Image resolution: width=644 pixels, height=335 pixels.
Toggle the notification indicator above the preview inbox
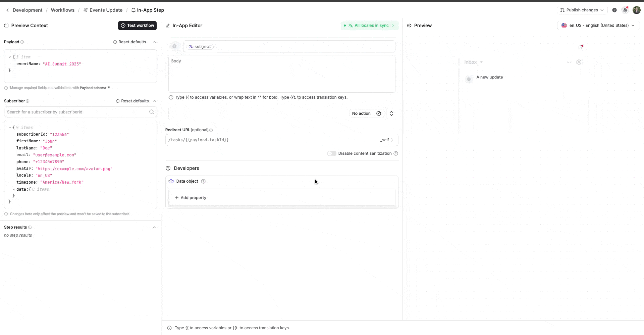581,47
